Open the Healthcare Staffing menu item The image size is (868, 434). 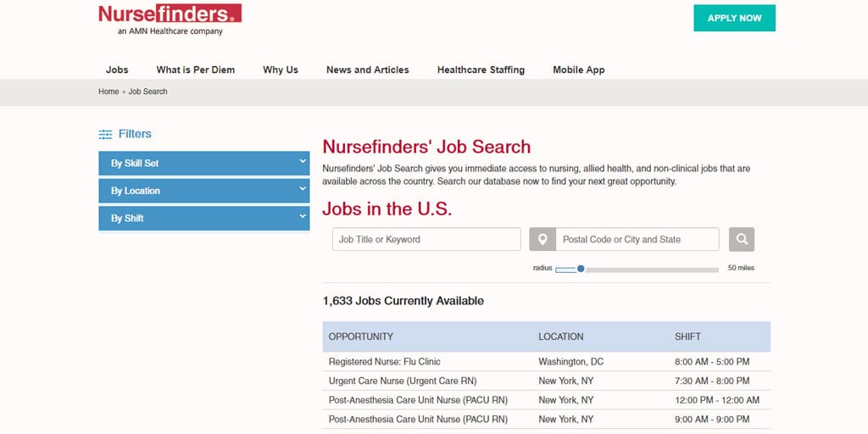[481, 70]
